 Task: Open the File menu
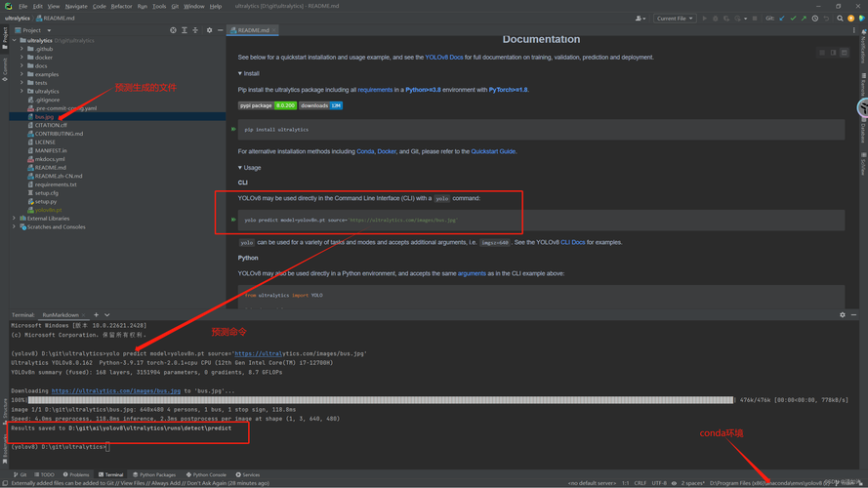tap(22, 6)
